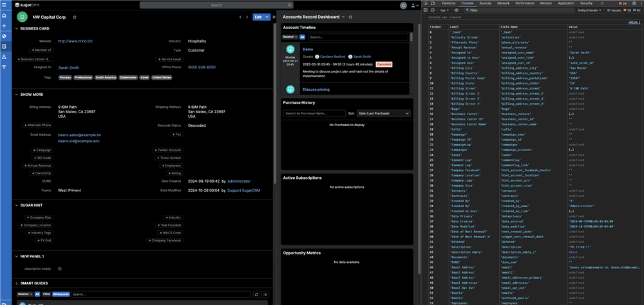
Task: Go to next record arrow
Action: (248, 17)
